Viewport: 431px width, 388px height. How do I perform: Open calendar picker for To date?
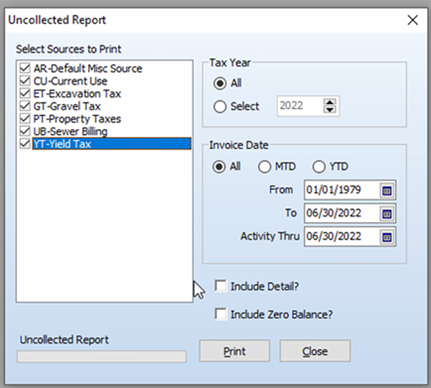(387, 214)
